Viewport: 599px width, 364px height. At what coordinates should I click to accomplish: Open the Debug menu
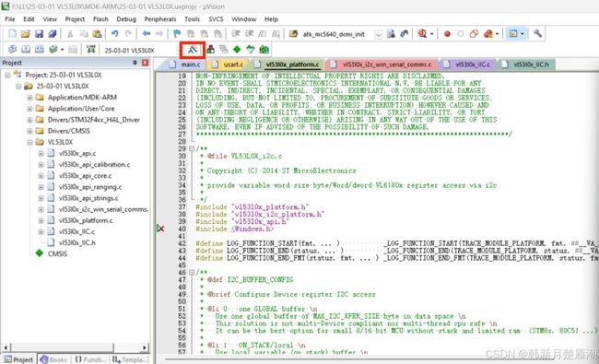[x=126, y=19]
